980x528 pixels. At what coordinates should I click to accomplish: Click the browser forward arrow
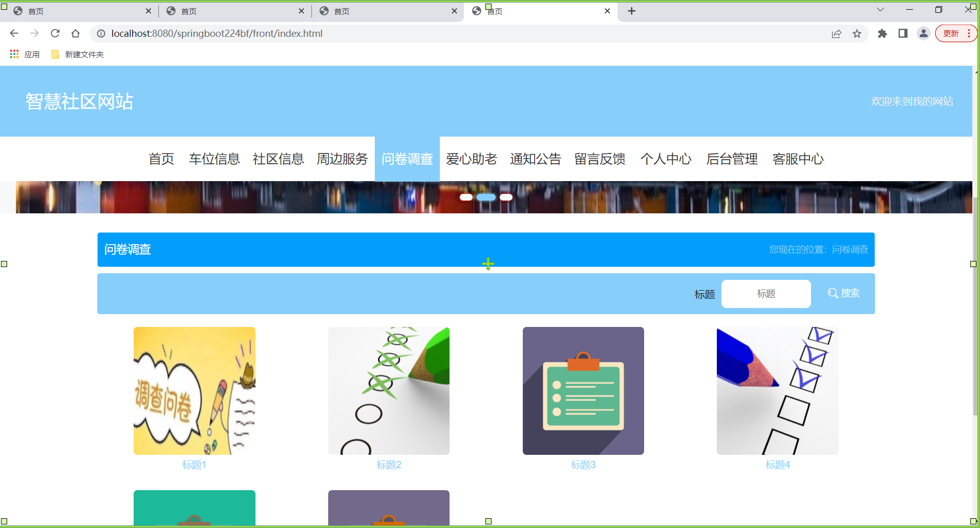34,33
